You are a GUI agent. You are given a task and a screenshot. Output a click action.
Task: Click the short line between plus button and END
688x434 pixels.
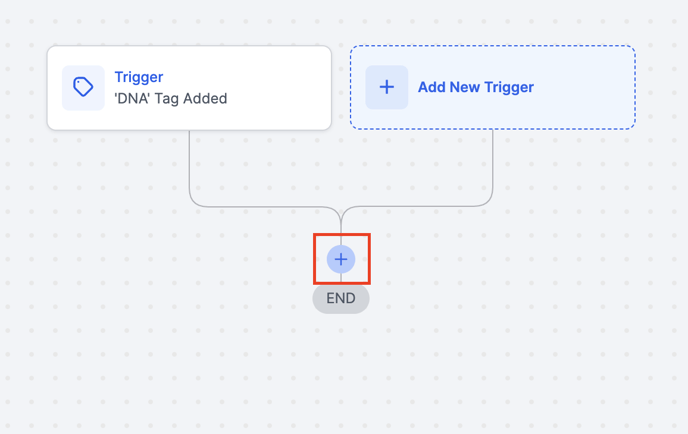tap(341, 281)
